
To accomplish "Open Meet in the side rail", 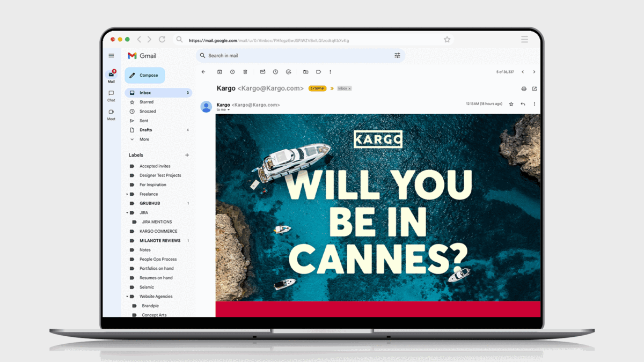I will click(x=111, y=114).
